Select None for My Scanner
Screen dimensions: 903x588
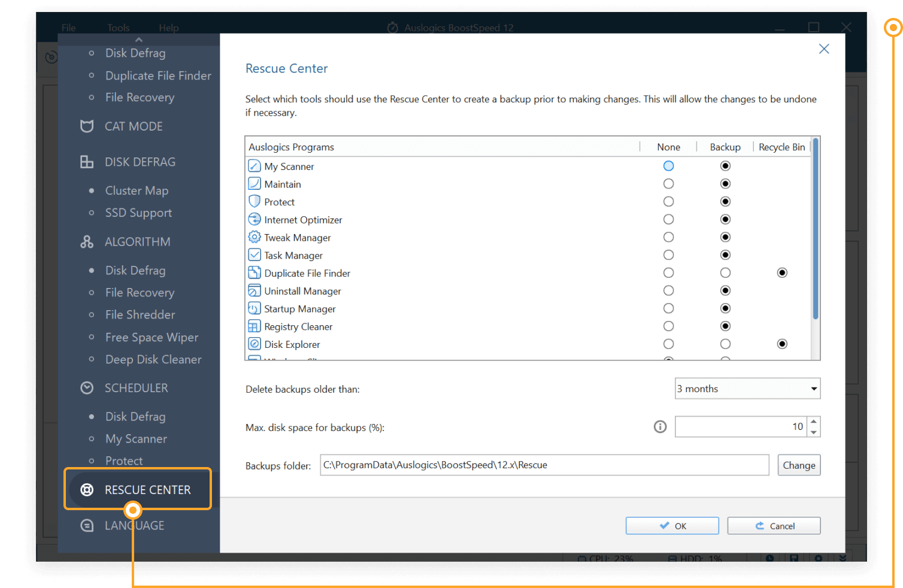pyautogui.click(x=669, y=166)
